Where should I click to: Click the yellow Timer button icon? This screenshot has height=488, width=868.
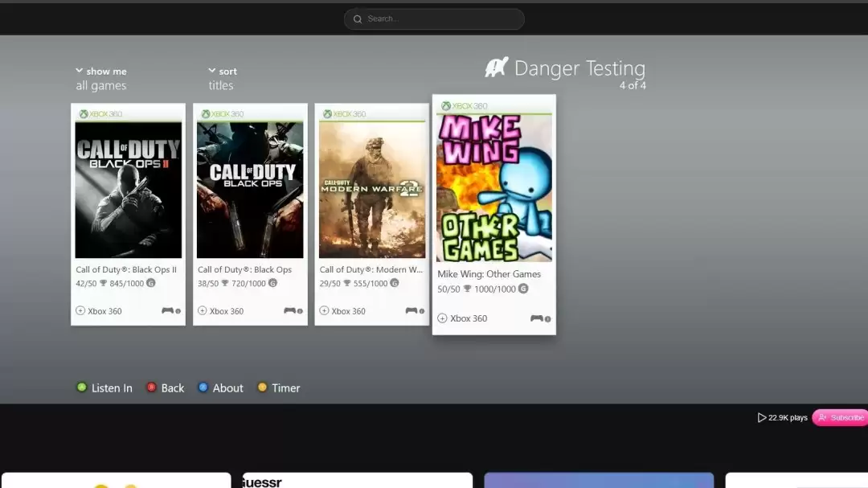click(262, 388)
